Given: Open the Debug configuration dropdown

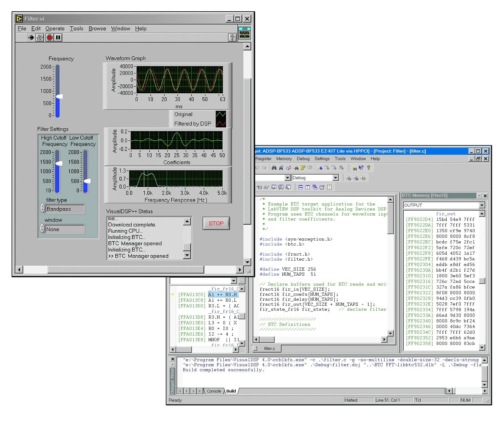Looking at the screenshot, I should pyautogui.click(x=335, y=178).
